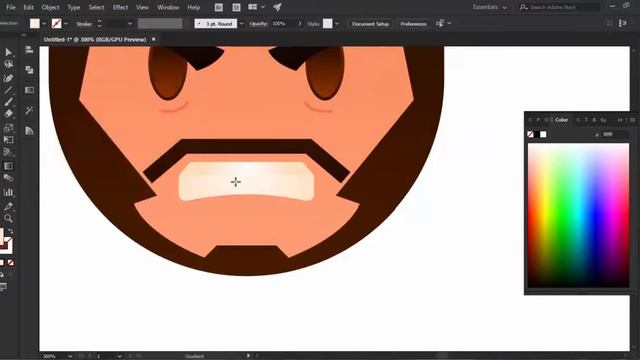Select the Eraser tool
Viewport: 640px width, 360px height.
[x=8, y=114]
